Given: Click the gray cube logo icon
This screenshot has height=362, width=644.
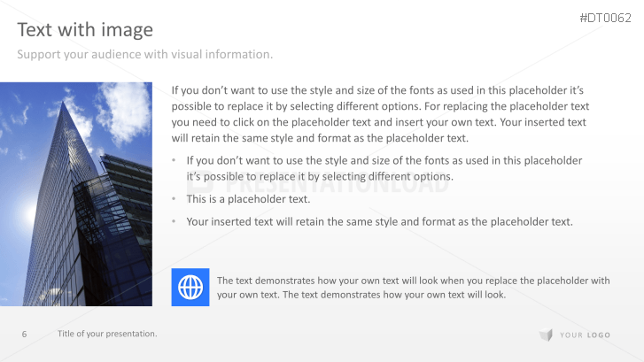Looking at the screenshot, I should (x=546, y=335).
